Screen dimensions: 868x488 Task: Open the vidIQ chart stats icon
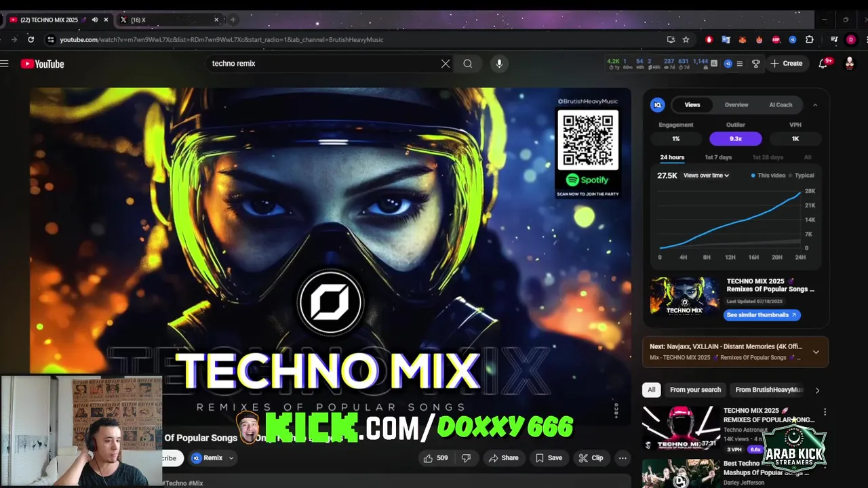coord(714,64)
